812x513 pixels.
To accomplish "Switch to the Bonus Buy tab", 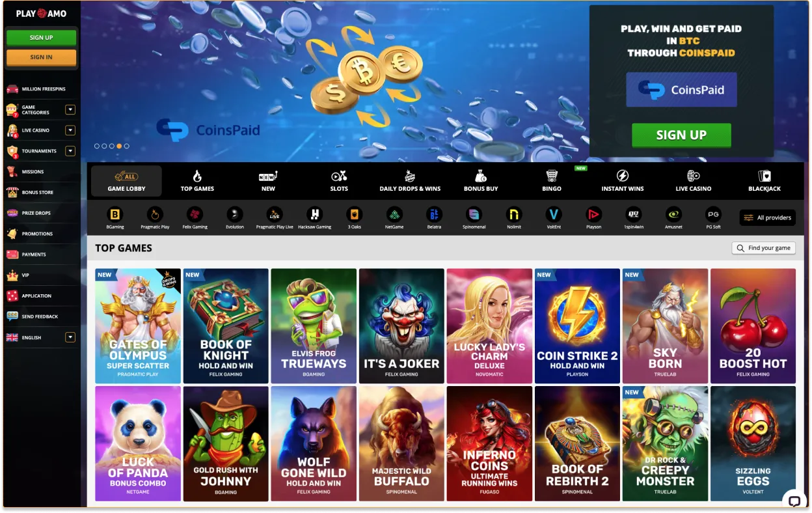I will click(481, 181).
